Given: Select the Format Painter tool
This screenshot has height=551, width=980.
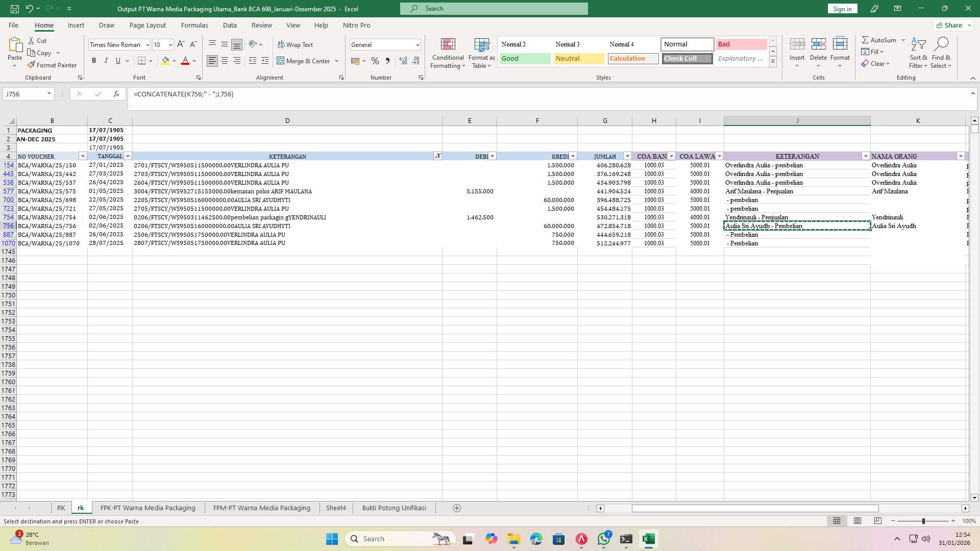Looking at the screenshot, I should (x=53, y=65).
